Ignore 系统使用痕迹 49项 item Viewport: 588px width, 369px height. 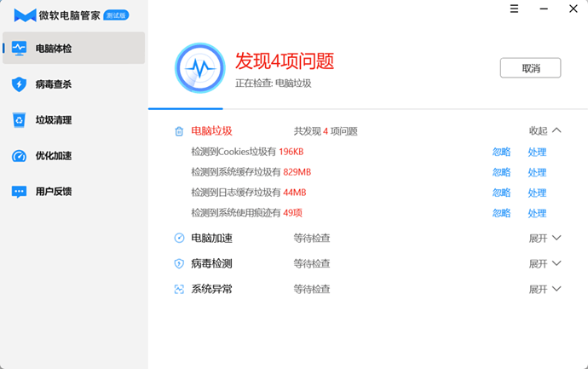501,213
